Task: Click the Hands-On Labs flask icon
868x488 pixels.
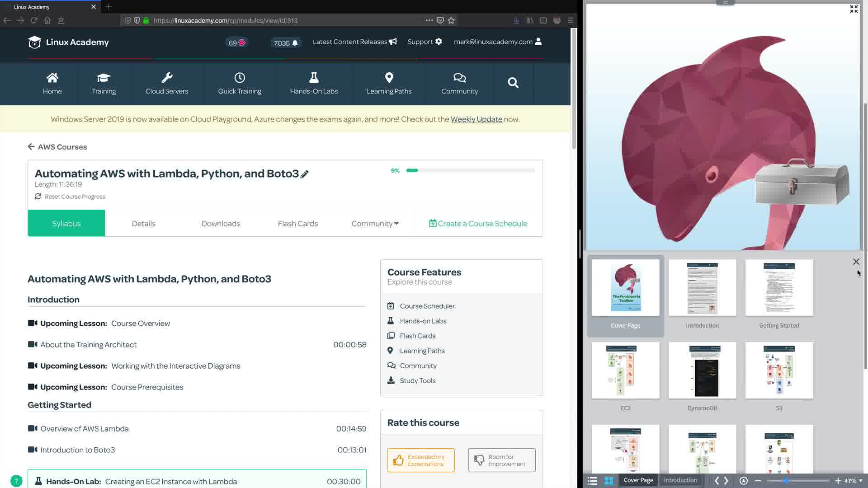Action: pyautogui.click(x=314, y=78)
